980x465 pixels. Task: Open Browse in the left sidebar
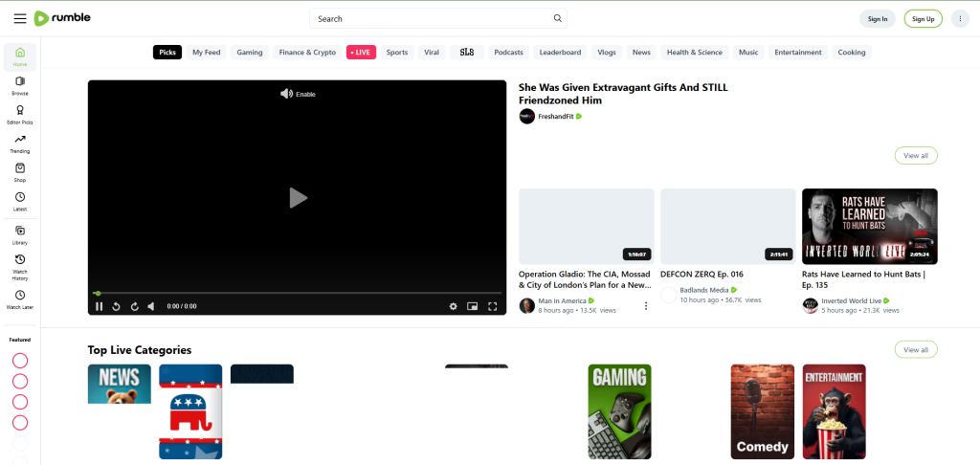(x=20, y=86)
